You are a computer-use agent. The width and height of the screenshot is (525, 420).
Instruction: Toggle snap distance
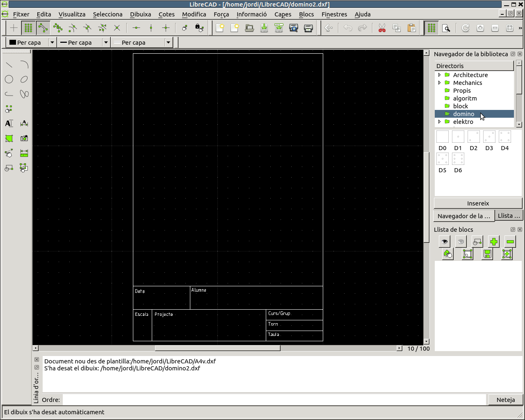point(102,28)
